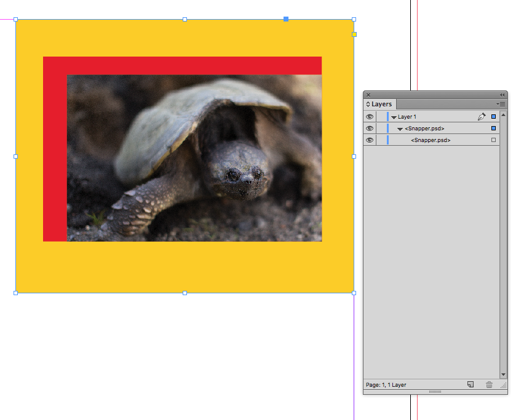The image size is (532, 420).
Task: Toggle the lock box beside Layer 1
Action: (x=381, y=117)
